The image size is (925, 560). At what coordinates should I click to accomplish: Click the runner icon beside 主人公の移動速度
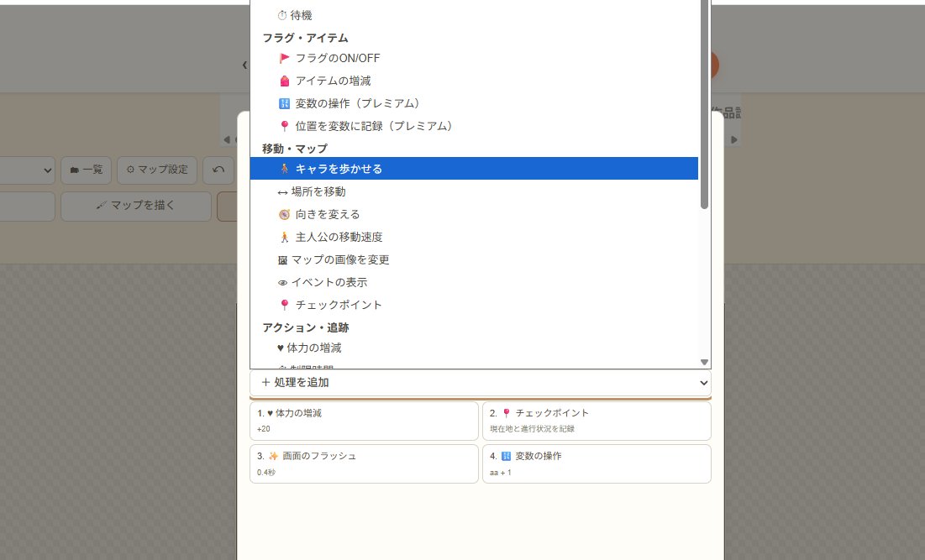tap(284, 237)
